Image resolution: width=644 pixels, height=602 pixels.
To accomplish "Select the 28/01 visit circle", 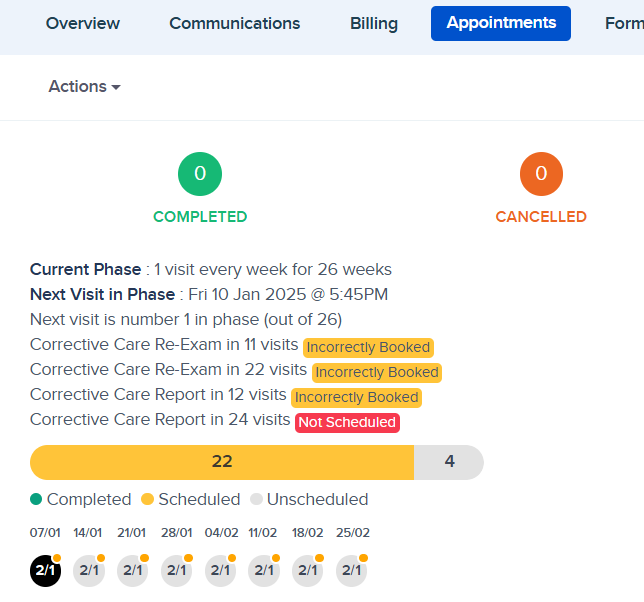I will pos(177,571).
